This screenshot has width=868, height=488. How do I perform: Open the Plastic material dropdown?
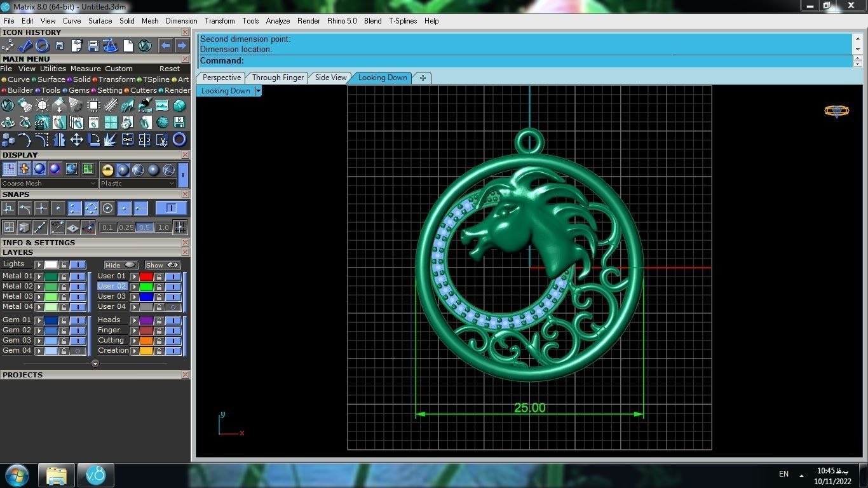click(137, 183)
